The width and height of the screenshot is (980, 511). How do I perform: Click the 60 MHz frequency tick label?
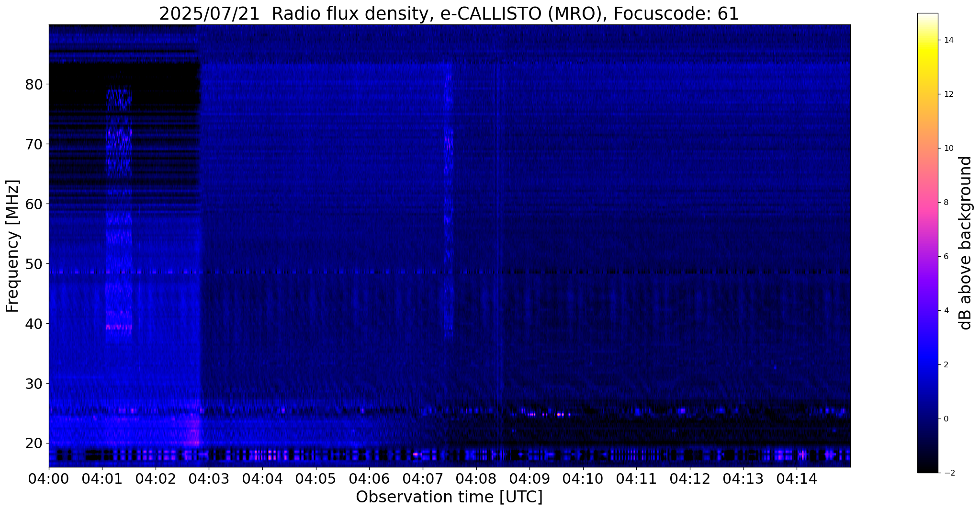pyautogui.click(x=34, y=204)
